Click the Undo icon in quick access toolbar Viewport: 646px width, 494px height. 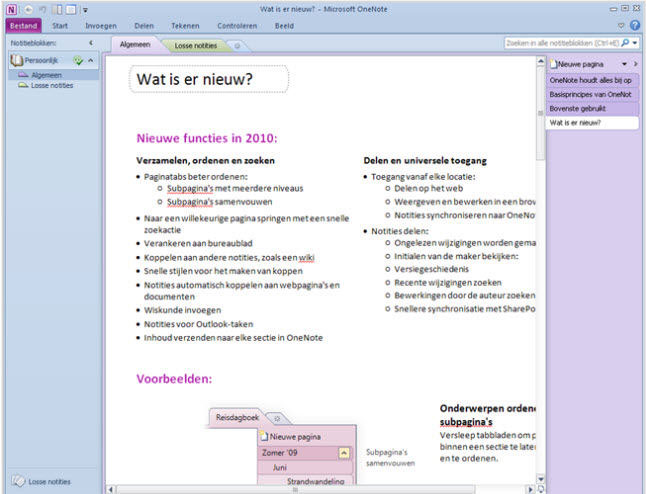42,9
